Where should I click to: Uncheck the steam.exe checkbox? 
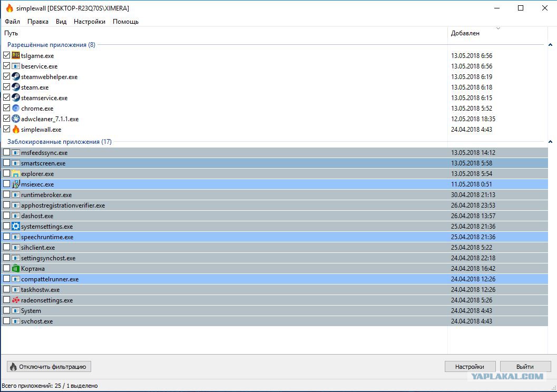[x=6, y=87]
